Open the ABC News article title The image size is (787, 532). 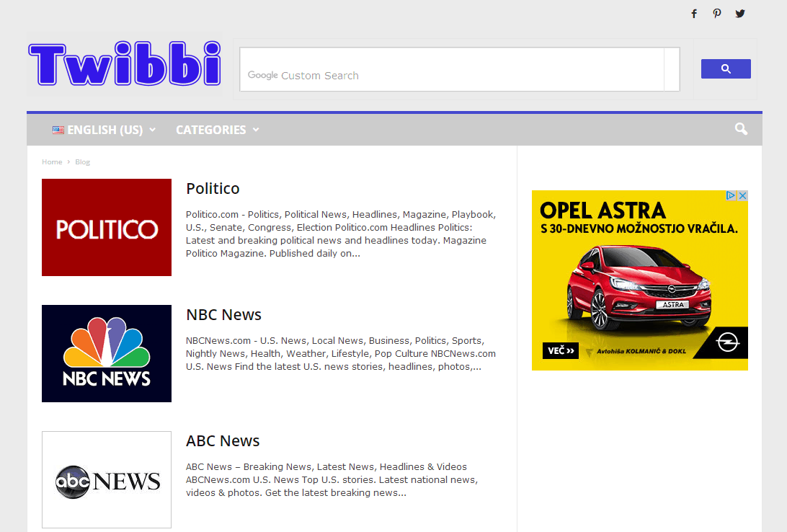click(223, 440)
